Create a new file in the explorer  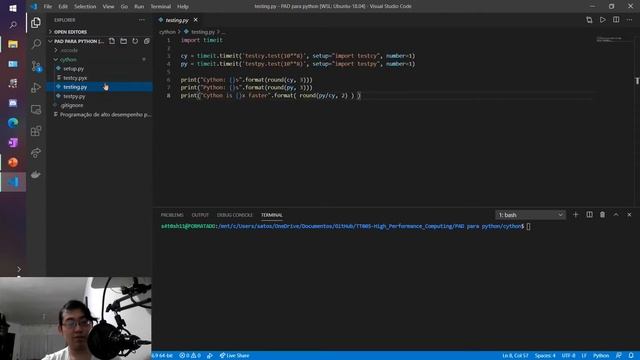click(112, 41)
